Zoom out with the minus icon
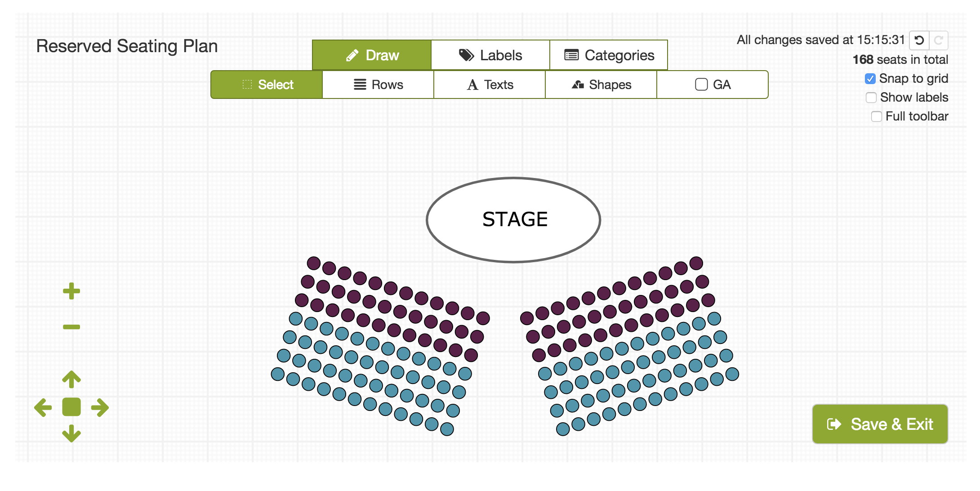 (71, 327)
